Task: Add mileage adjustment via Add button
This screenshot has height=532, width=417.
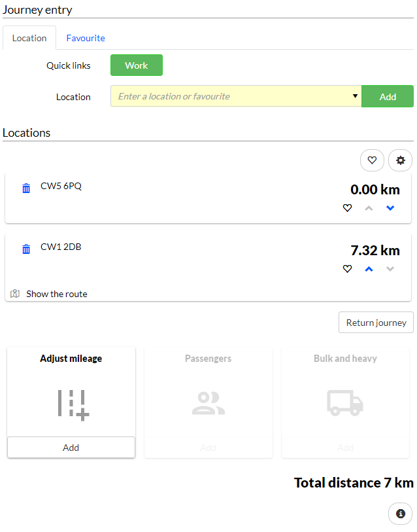Action: coord(71,448)
